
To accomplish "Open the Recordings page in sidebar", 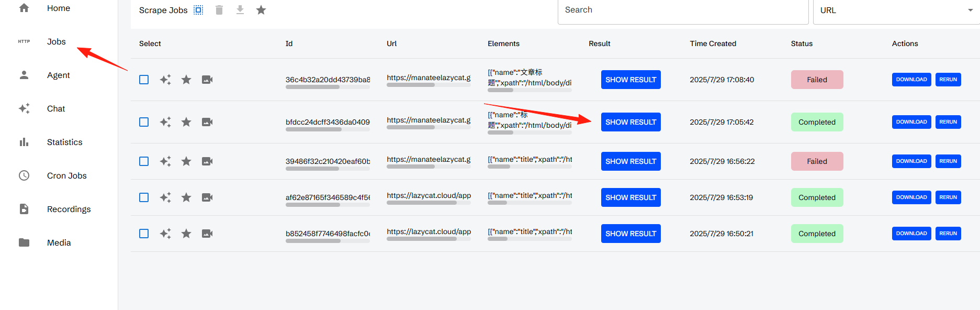I will [69, 209].
